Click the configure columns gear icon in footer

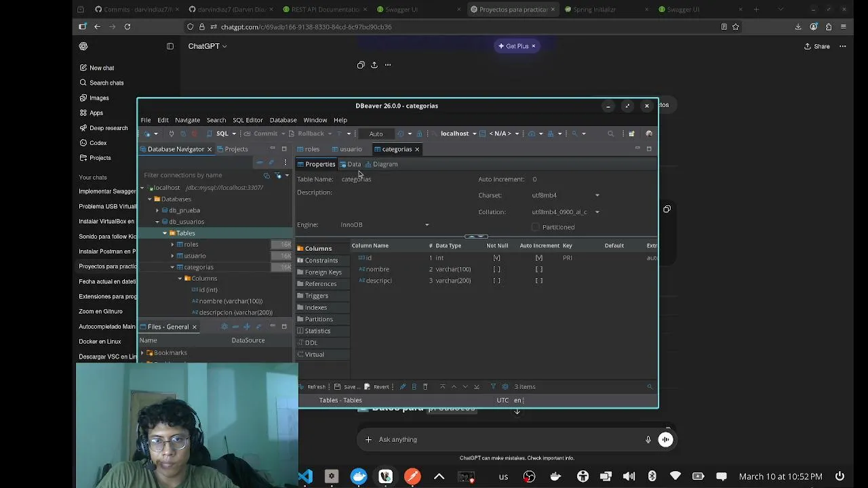(505, 386)
